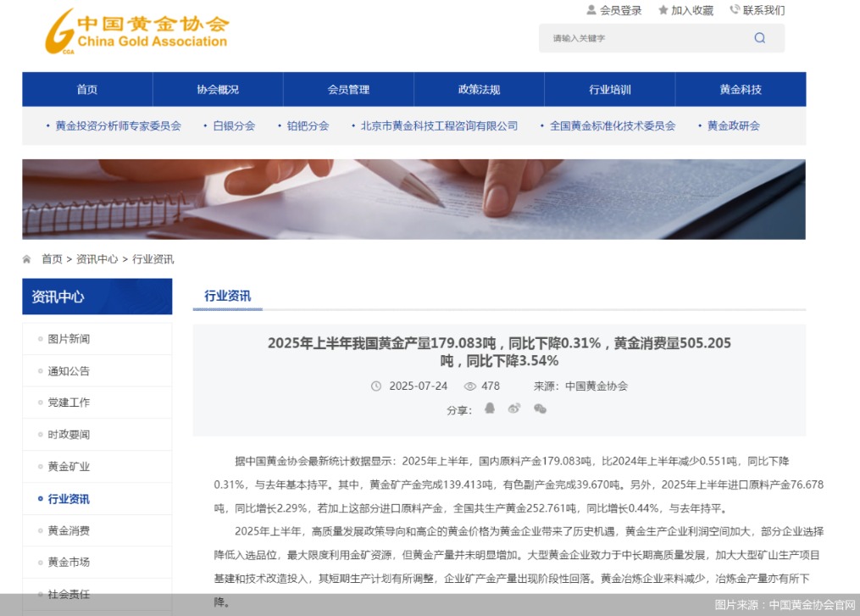Share the article via Weibo
The width and height of the screenshot is (860, 616).
(x=513, y=408)
